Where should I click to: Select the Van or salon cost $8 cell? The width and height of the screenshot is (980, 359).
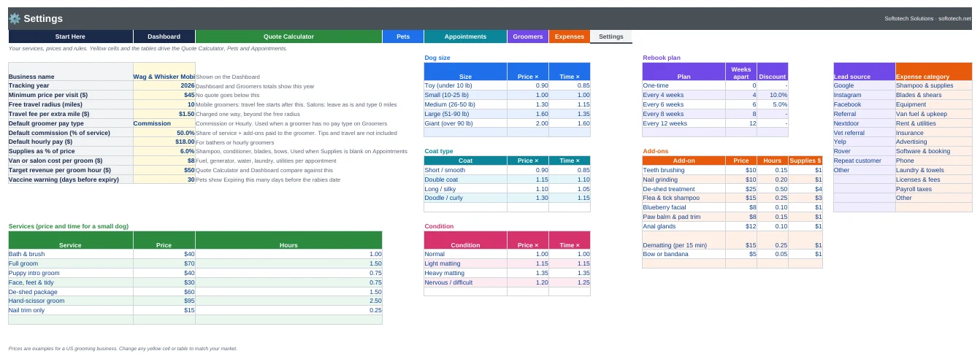[x=164, y=161]
